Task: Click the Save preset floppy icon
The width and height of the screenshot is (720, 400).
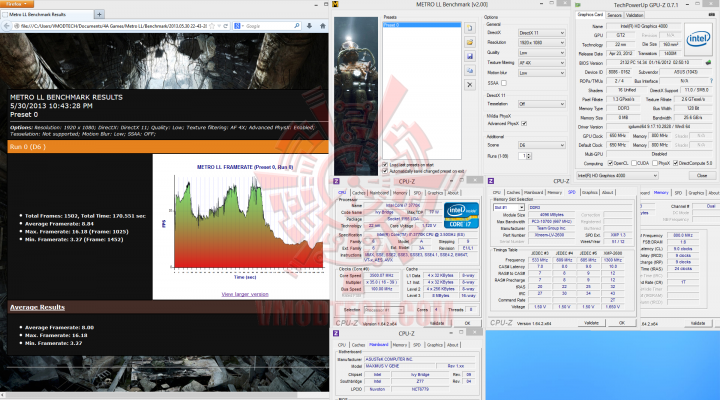Action: click(x=469, y=56)
